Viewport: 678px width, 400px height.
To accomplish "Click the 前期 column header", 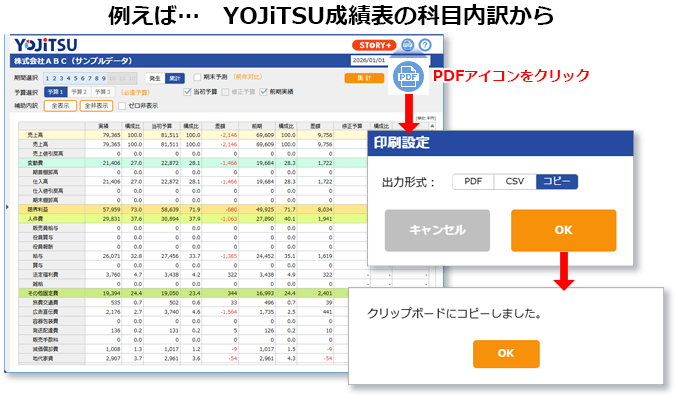I will coord(257,126).
